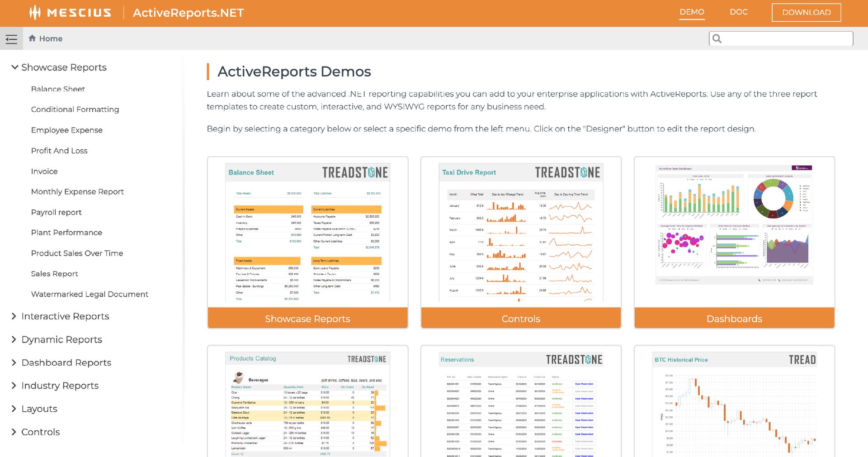Open the DEMO menu item

691,12
